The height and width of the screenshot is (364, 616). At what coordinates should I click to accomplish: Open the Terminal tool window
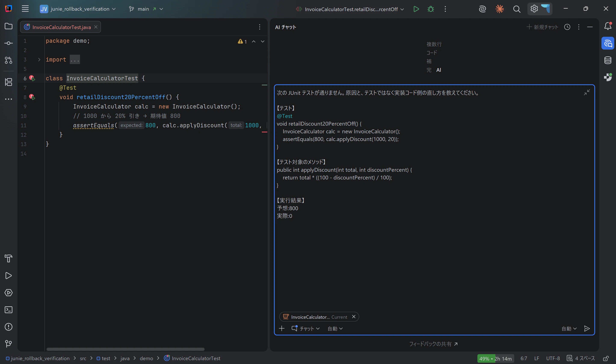9,310
